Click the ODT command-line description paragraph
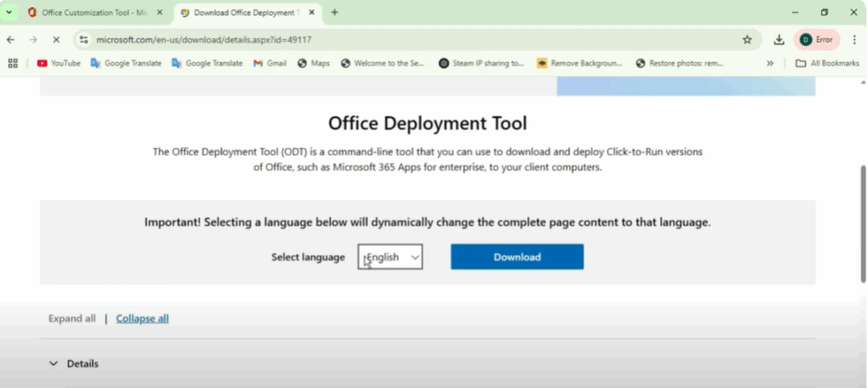 [427, 159]
